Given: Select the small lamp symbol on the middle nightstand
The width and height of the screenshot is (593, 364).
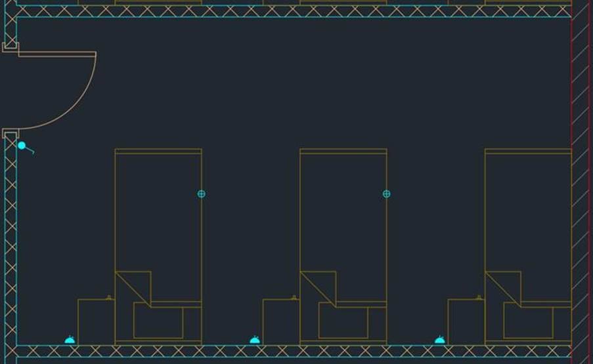Looking at the screenshot, I should (294, 298).
